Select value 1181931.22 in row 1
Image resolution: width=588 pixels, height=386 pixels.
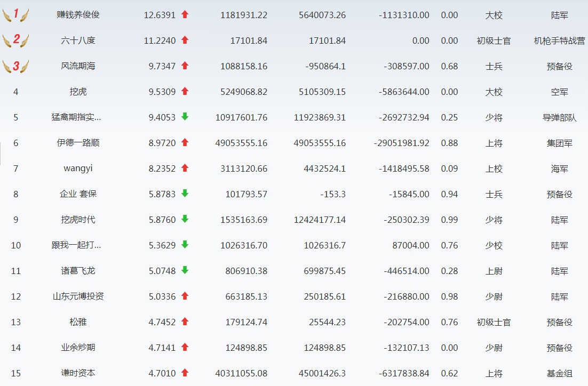244,15
